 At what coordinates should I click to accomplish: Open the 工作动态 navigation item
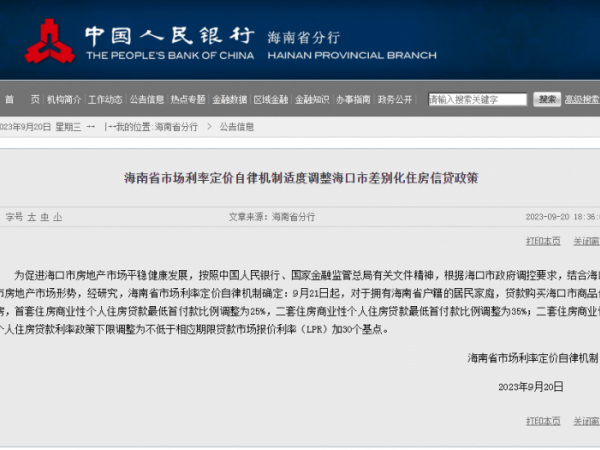coord(105,100)
